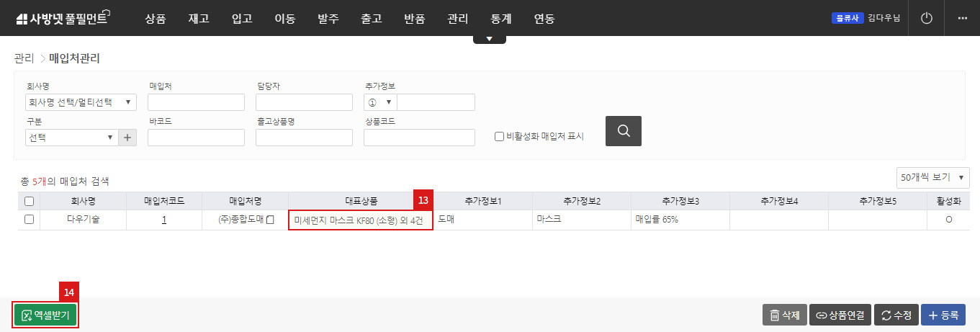Enable 비활성화 매입처 표시 checkbox

(x=499, y=136)
